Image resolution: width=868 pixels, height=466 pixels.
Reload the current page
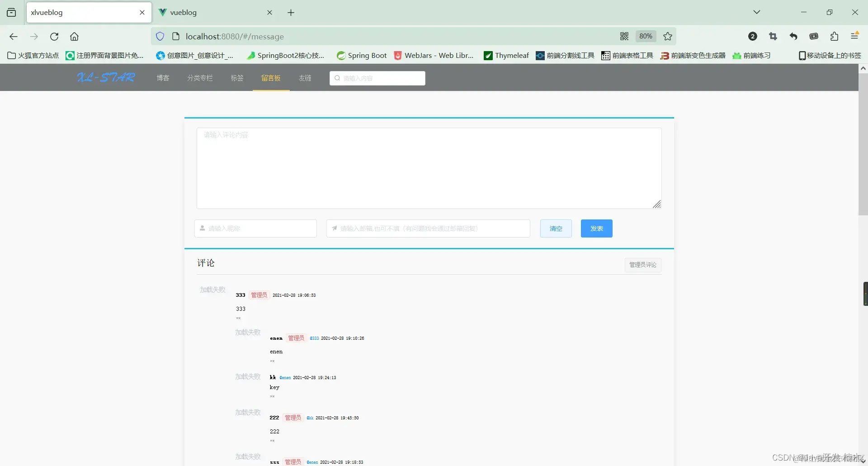[54, 37]
